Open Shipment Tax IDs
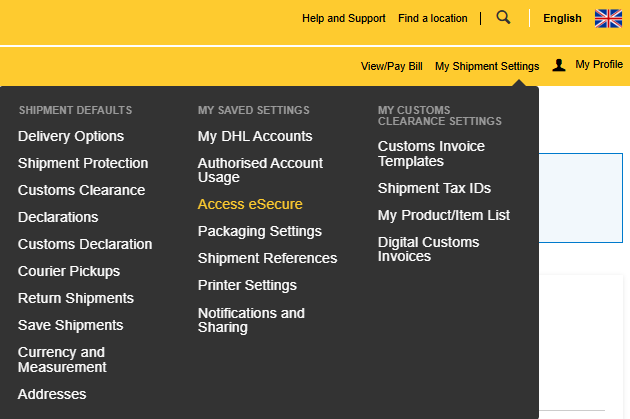This screenshot has height=419, width=630. (x=434, y=188)
